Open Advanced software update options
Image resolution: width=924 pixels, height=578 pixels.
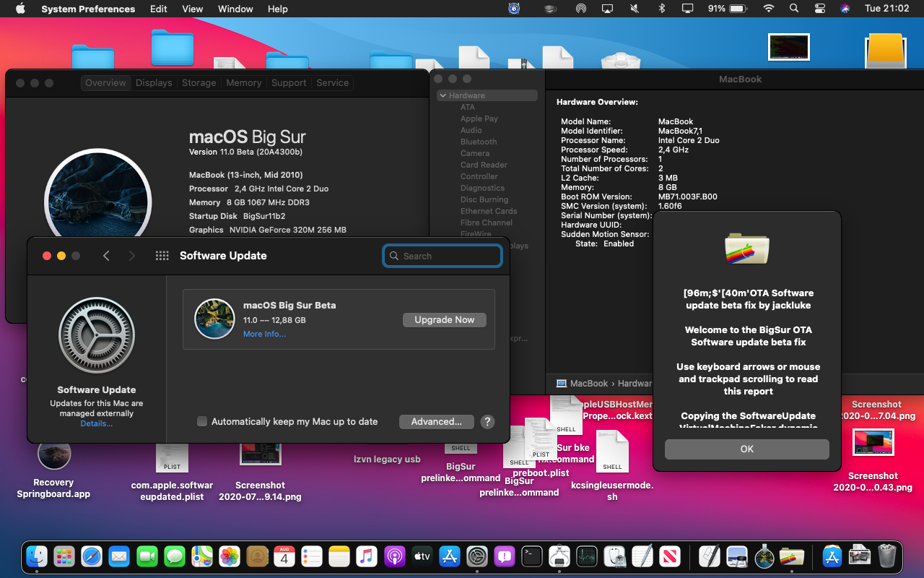437,421
